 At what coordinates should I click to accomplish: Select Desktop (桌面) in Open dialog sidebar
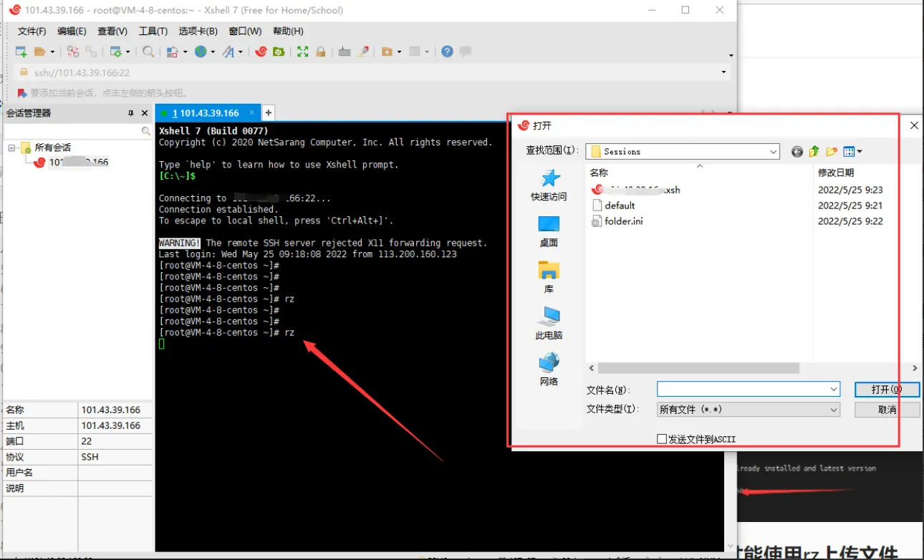pos(549,231)
